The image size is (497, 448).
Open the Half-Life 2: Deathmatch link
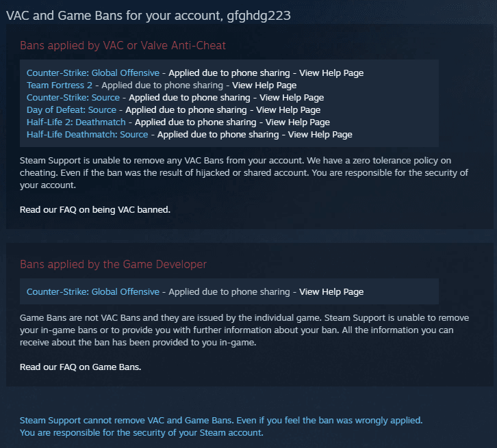tap(76, 122)
